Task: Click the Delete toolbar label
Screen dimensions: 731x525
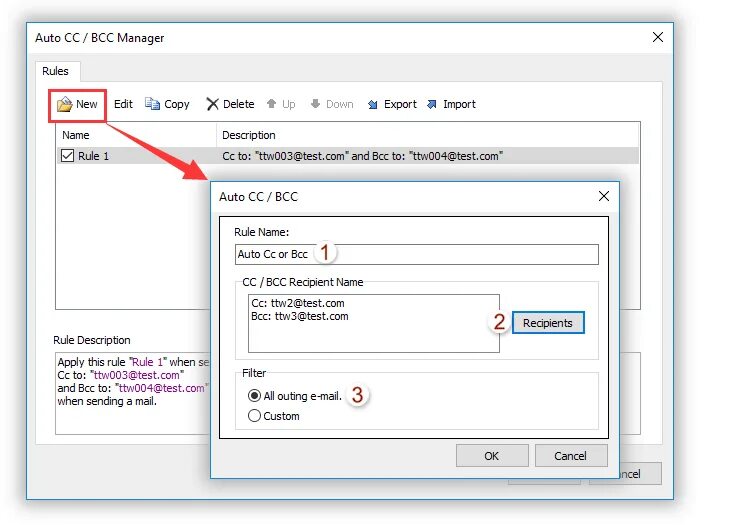Action: 239,104
